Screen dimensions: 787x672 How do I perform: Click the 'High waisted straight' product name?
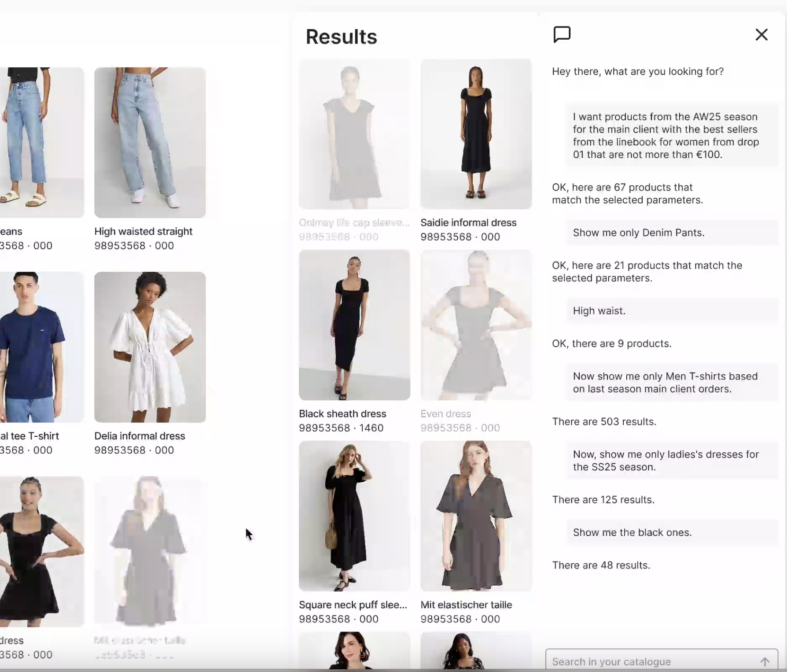[143, 232]
